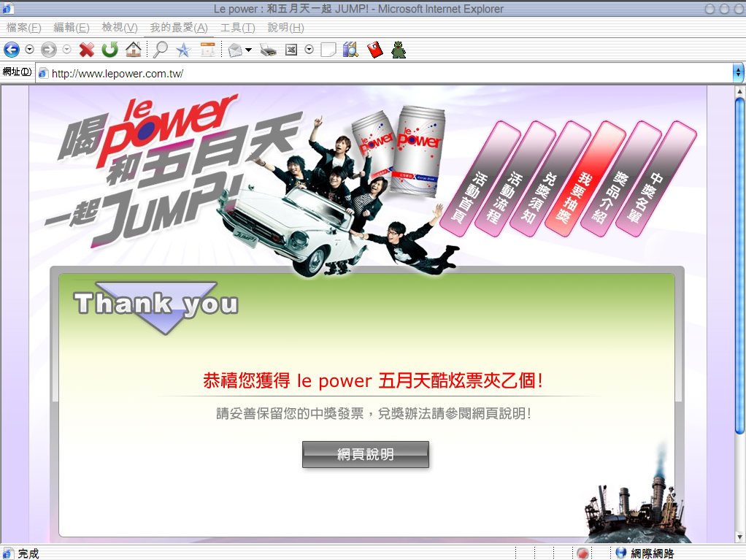Click the status bar page icon
746x560 pixels.
coord(8,553)
